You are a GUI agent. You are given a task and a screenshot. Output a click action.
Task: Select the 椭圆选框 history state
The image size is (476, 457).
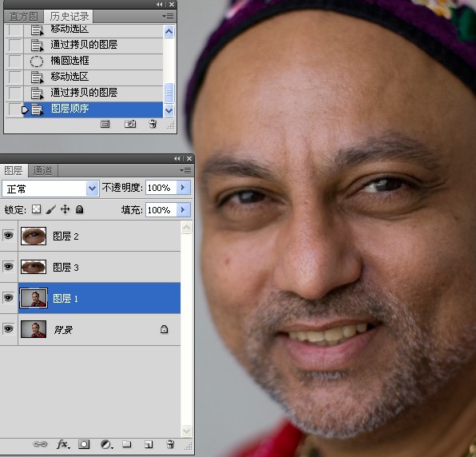84,61
